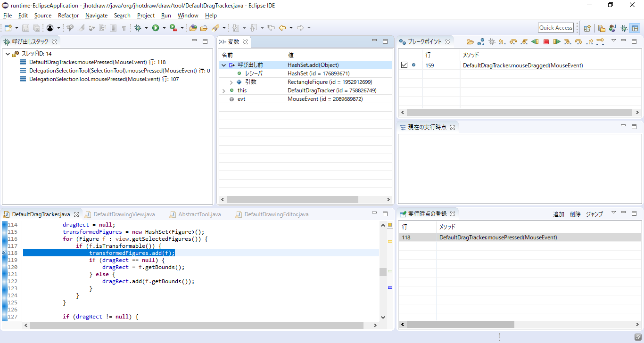This screenshot has width=644, height=343.
Task: Click the step-next arrow icon in breakpoint view
Action: (x=600, y=41)
